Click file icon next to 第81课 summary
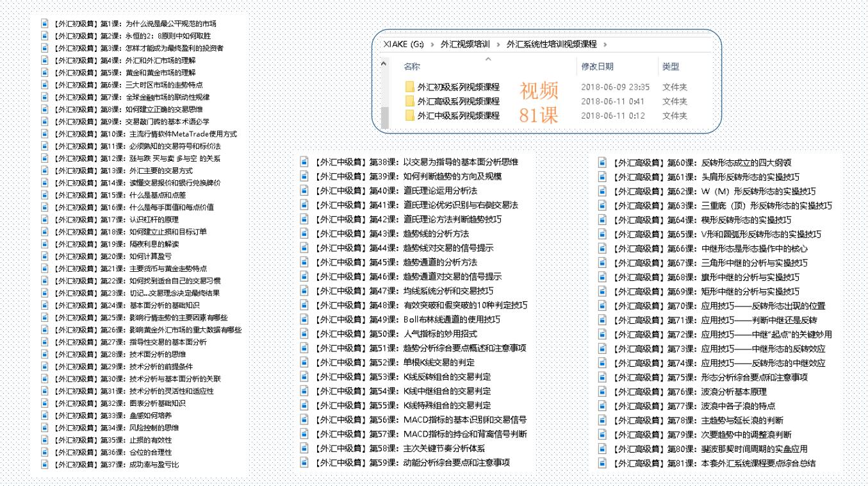This screenshot has height=486, width=868. click(602, 463)
